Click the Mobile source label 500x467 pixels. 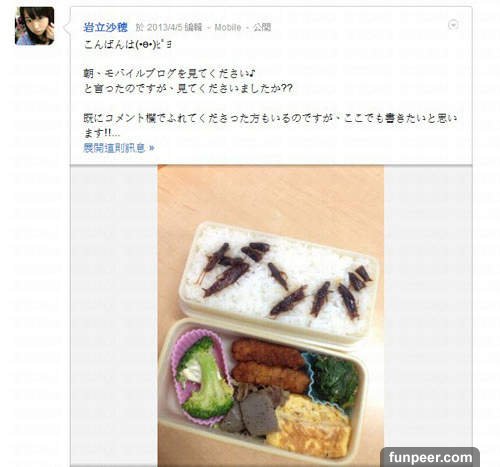tap(228, 27)
